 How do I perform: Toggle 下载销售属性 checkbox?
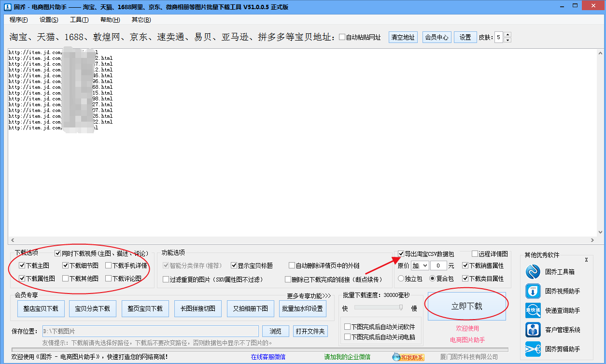[465, 266]
